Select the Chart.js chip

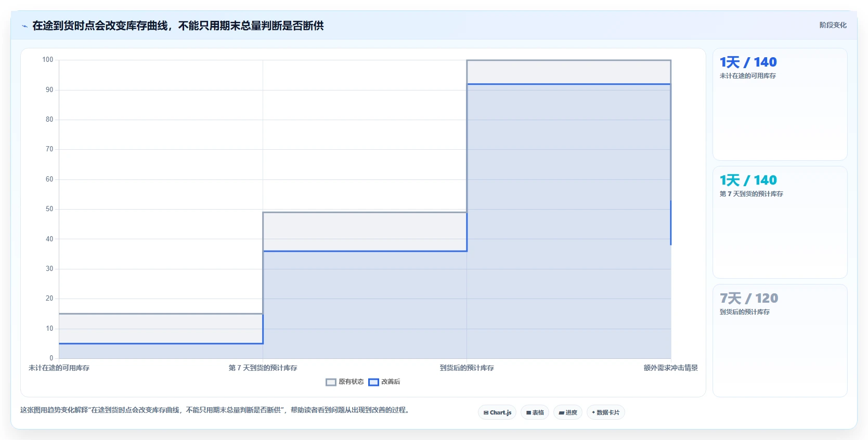(x=497, y=412)
